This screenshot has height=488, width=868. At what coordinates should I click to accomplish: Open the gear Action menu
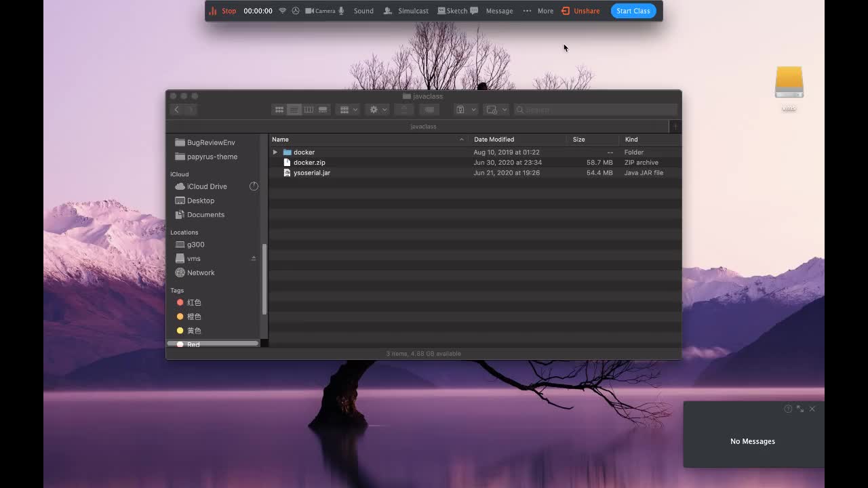[x=376, y=110]
